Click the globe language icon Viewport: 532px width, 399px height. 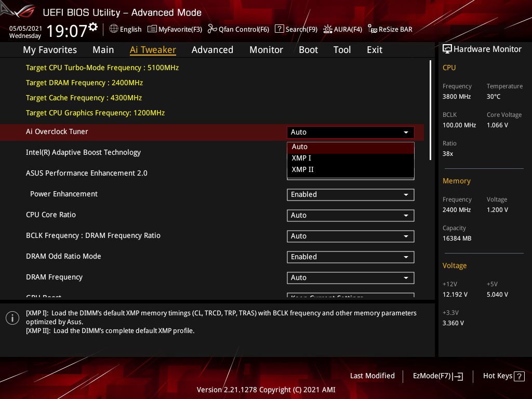point(114,29)
